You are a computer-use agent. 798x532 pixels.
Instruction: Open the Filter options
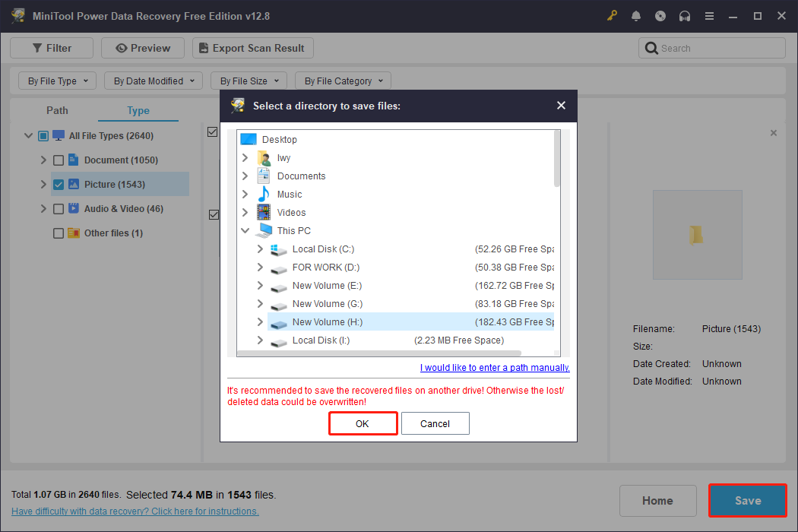coord(51,47)
